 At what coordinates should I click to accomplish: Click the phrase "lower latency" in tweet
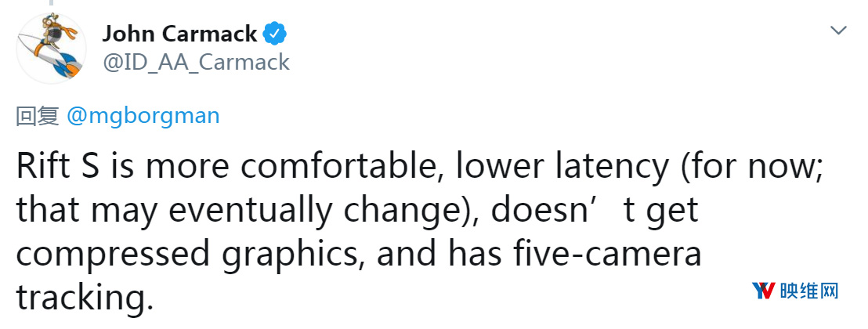tap(562, 167)
